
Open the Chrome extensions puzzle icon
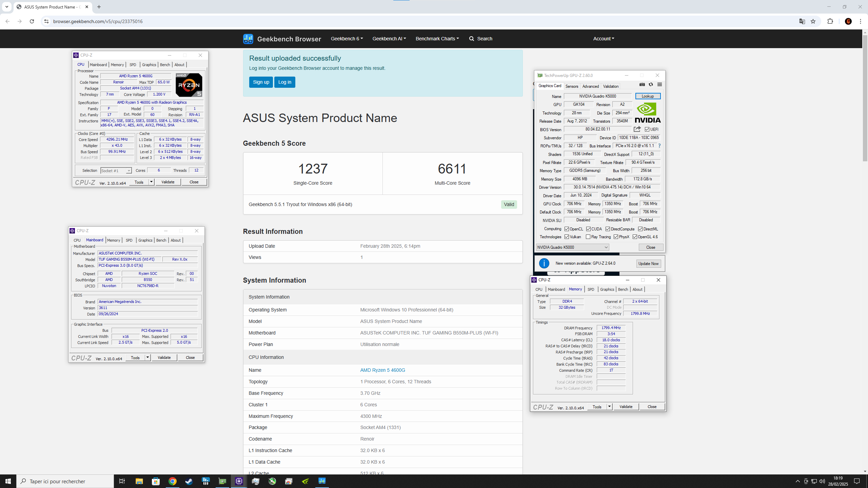pos(830,21)
